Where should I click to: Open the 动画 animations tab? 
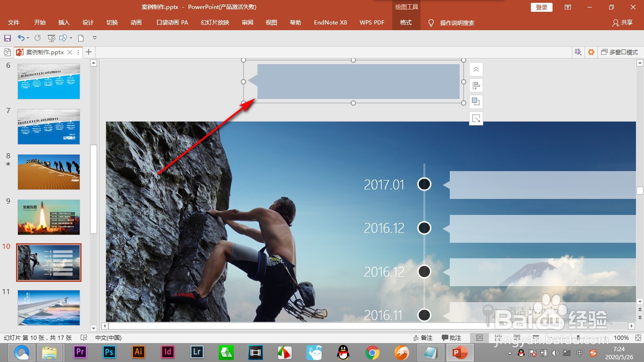pyautogui.click(x=136, y=23)
